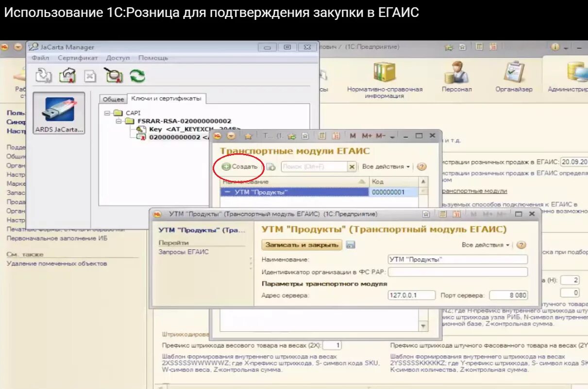Click the help icon in the УТМ "Продукты" form
Viewport: 588px width, 389px height.
click(521, 245)
